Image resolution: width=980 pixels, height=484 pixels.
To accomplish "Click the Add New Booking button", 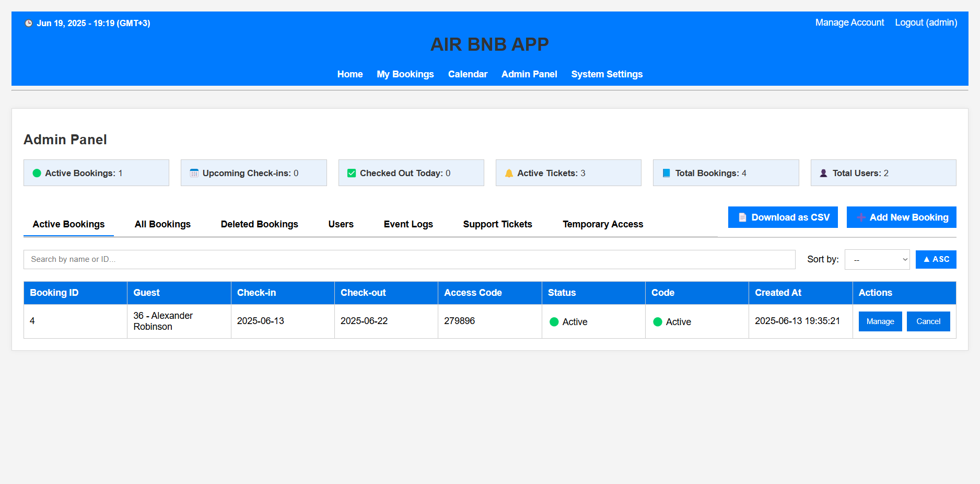I will point(901,217).
